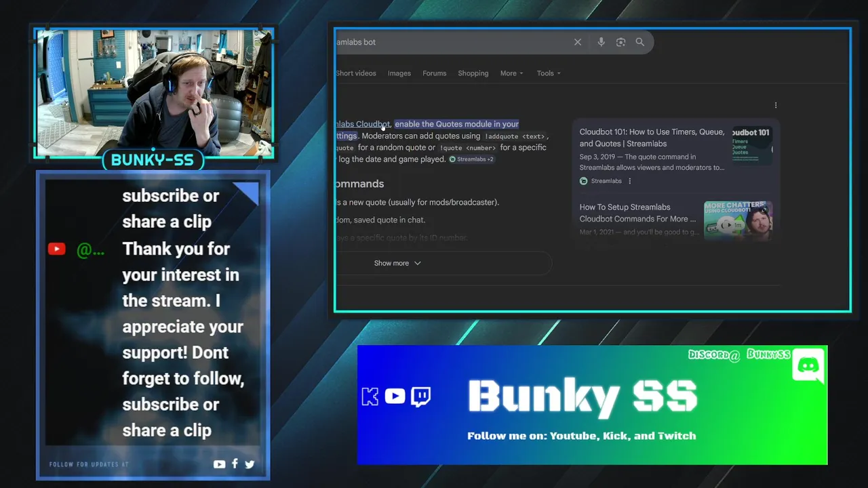Open 'How To Setup Streamlabs Cloudbot Commands' result

637,213
